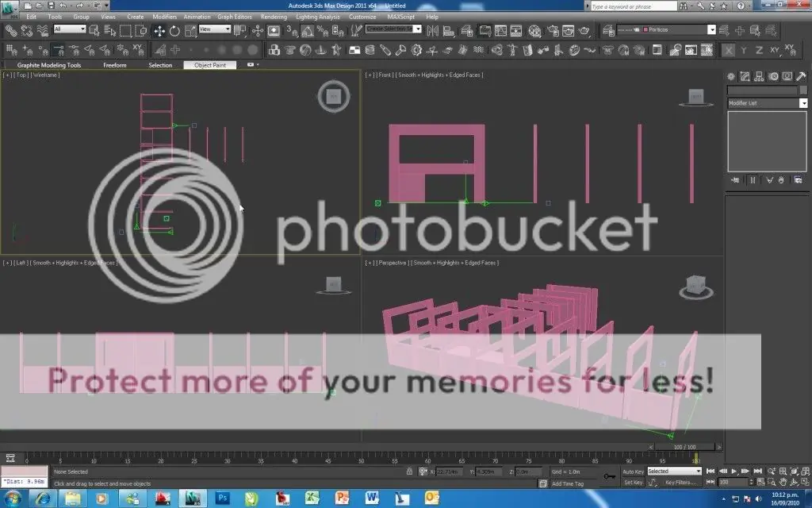
Task: Click the Render Production teapot icon
Action: (x=584, y=31)
